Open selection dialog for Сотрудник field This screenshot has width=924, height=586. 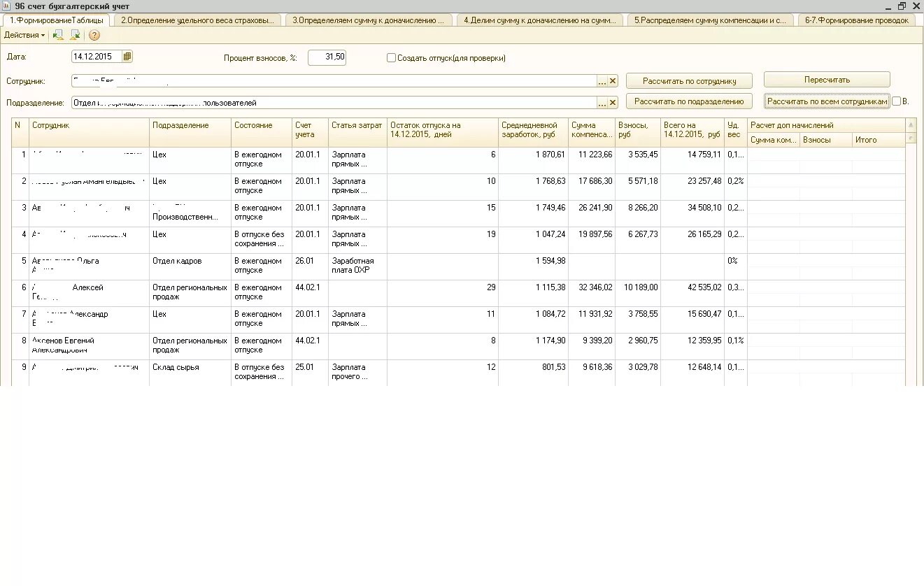(602, 81)
